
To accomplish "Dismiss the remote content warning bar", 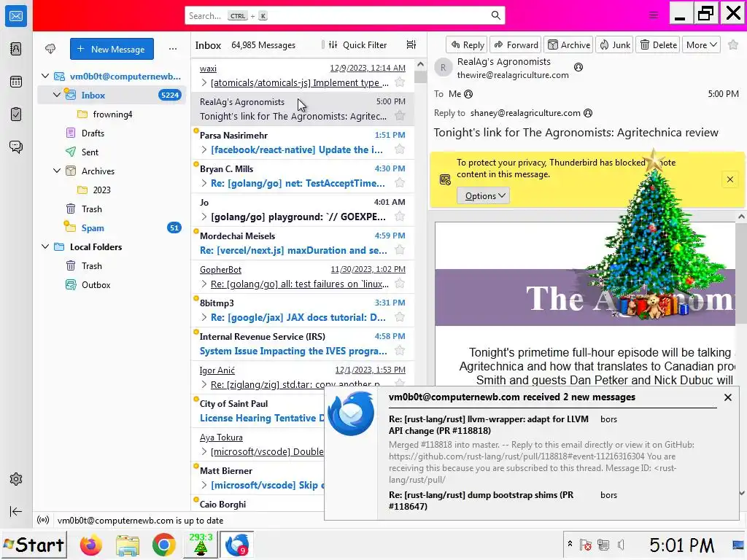I will pyautogui.click(x=729, y=179).
